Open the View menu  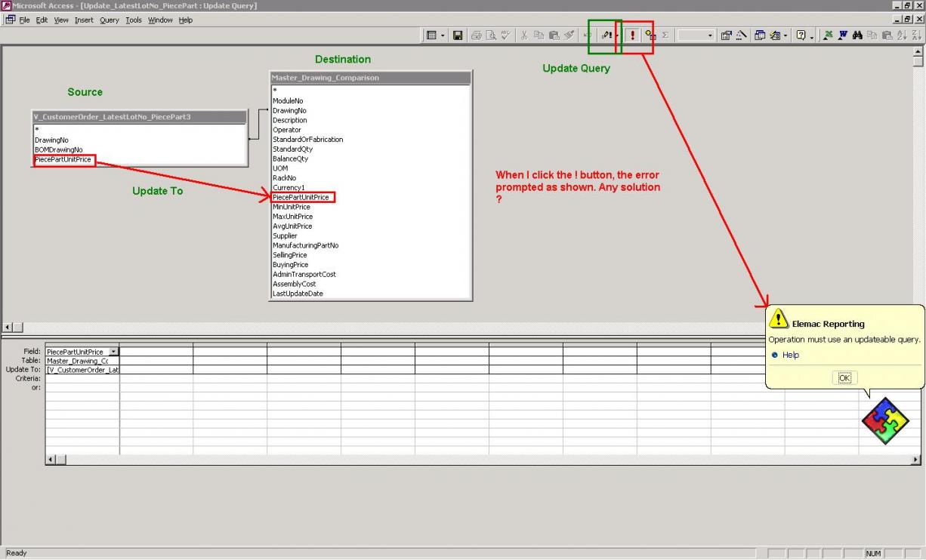[61, 20]
